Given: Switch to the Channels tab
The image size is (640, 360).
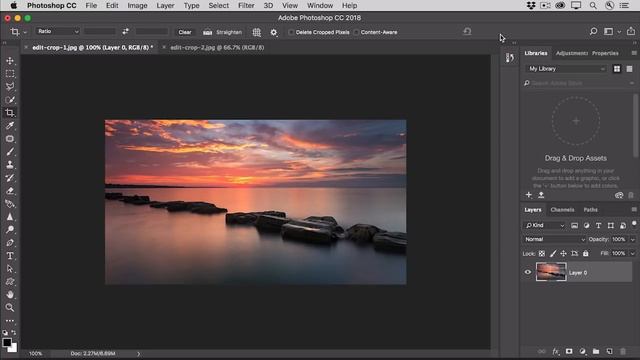Looking at the screenshot, I should coord(562,210).
